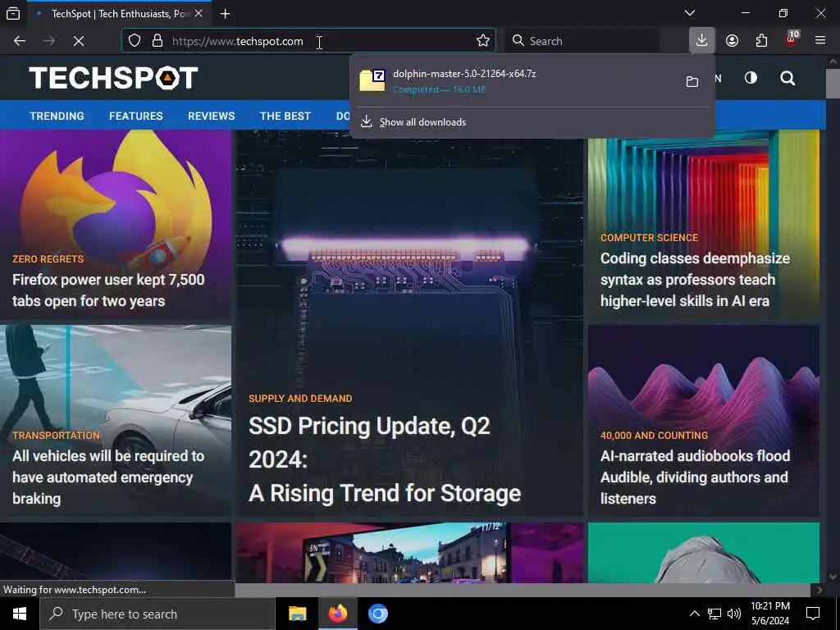Close the TechSpot tab
Screen dimensions: 840x630
coord(199,13)
